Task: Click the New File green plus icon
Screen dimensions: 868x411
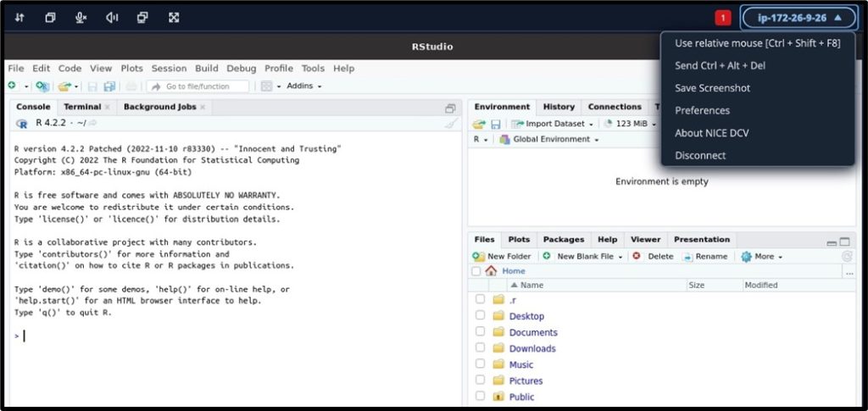Action: click(12, 86)
